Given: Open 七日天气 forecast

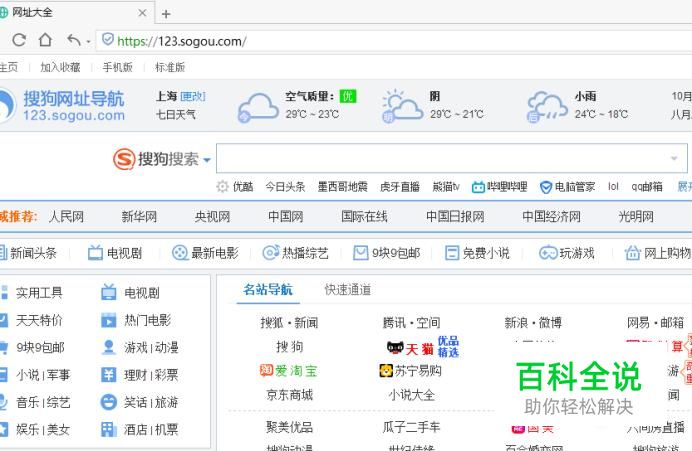Looking at the screenshot, I should pyautogui.click(x=175, y=115).
